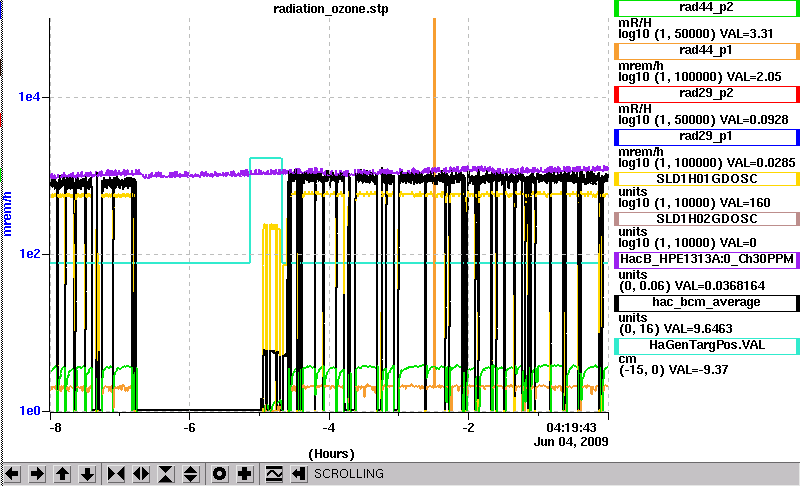Image resolution: width=800 pixels, height=486 pixels.
Task: Click the radiation_ozone.stp plot title
Action: coord(331,9)
